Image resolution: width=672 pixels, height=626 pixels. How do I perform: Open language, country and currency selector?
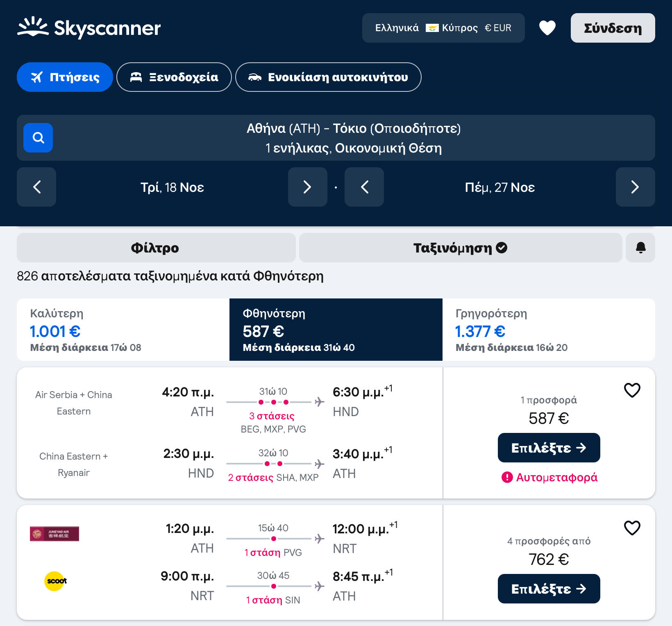point(443,28)
